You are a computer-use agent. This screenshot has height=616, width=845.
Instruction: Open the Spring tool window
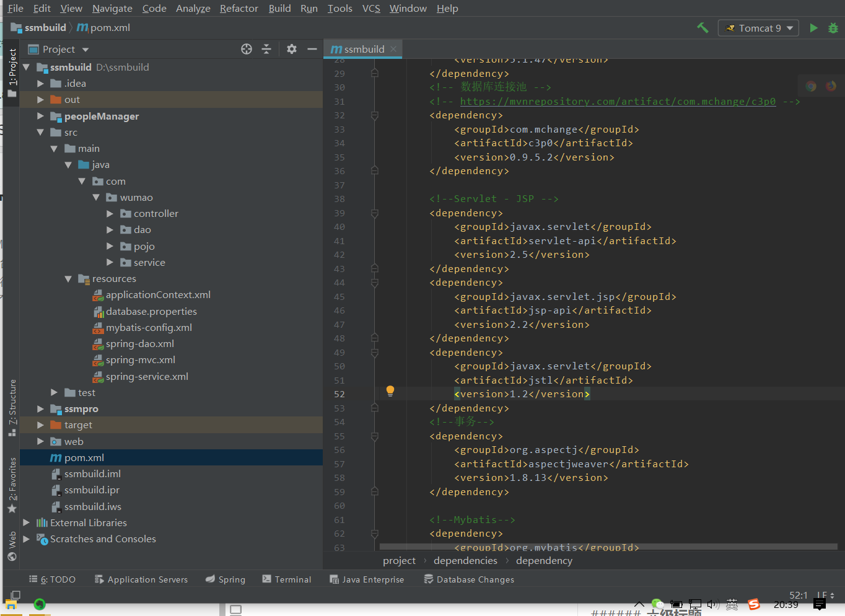[x=225, y=579]
